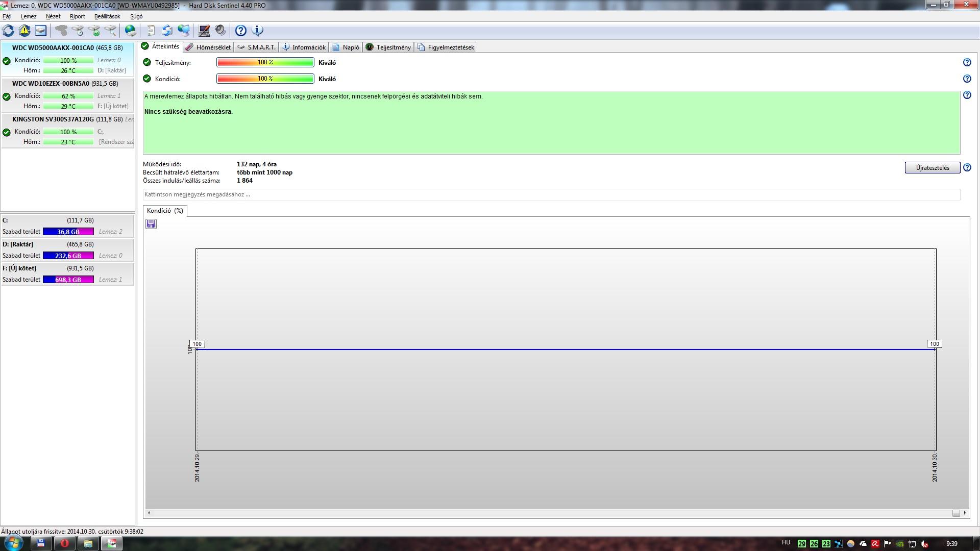Switch to the Hőmérséklet tab
Image resolution: width=980 pixels, height=551 pixels.
(x=208, y=47)
